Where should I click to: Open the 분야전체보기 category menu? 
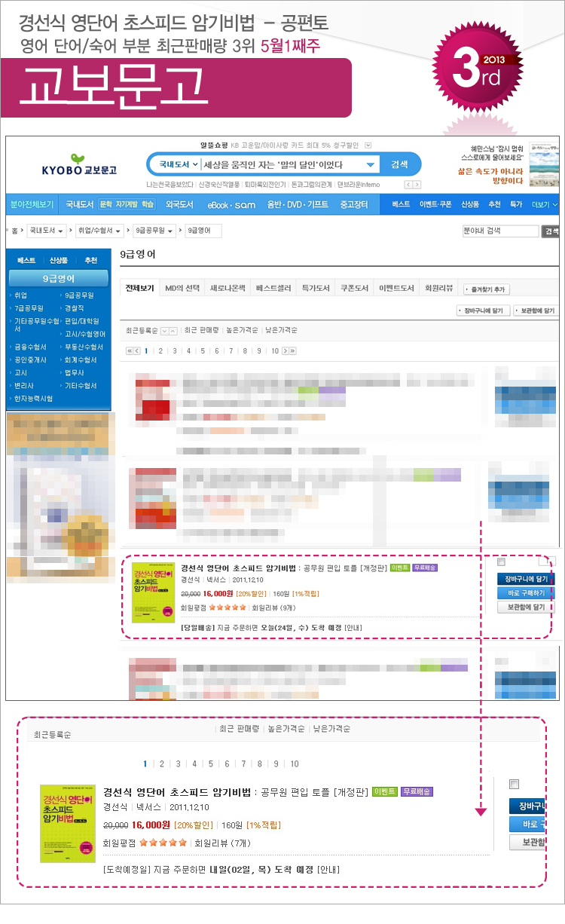(x=32, y=204)
